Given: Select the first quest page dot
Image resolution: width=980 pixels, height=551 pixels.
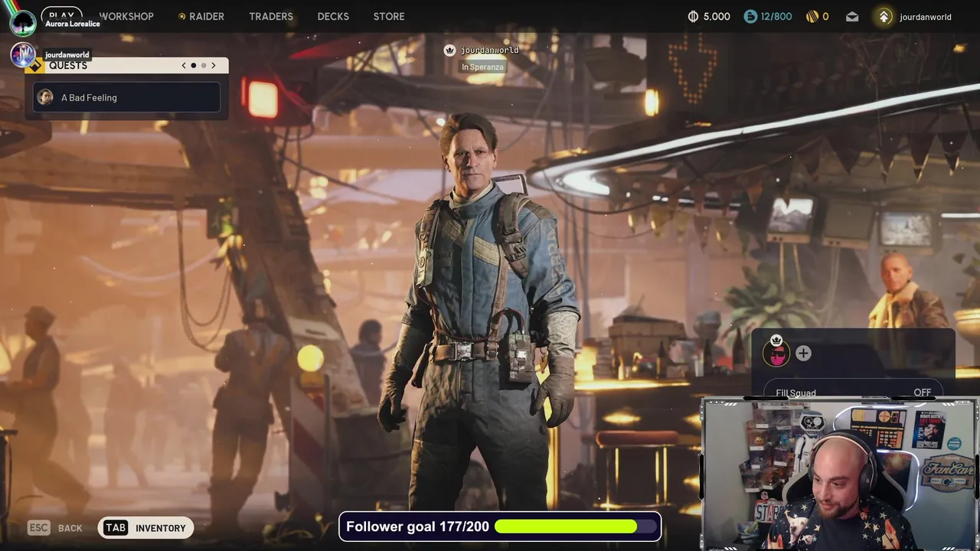Looking at the screenshot, I should 193,66.
